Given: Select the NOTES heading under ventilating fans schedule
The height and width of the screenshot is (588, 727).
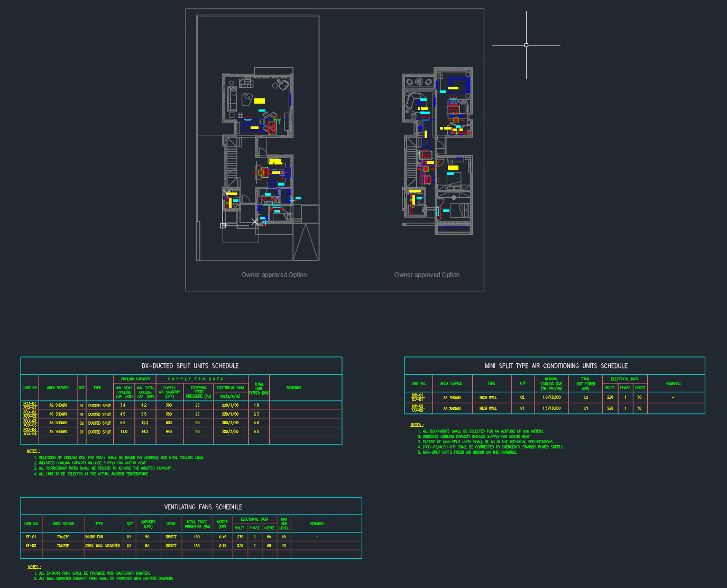Looking at the screenshot, I should coord(34,567).
